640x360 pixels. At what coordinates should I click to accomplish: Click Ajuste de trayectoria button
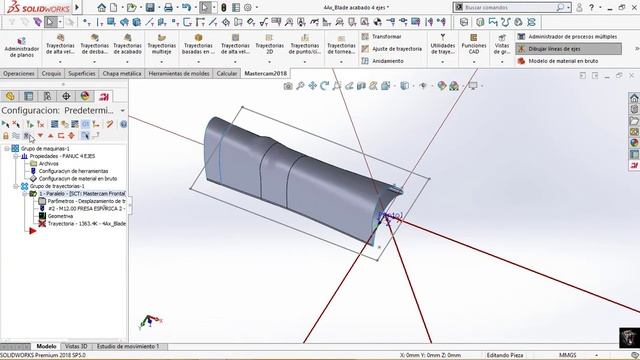pos(392,49)
